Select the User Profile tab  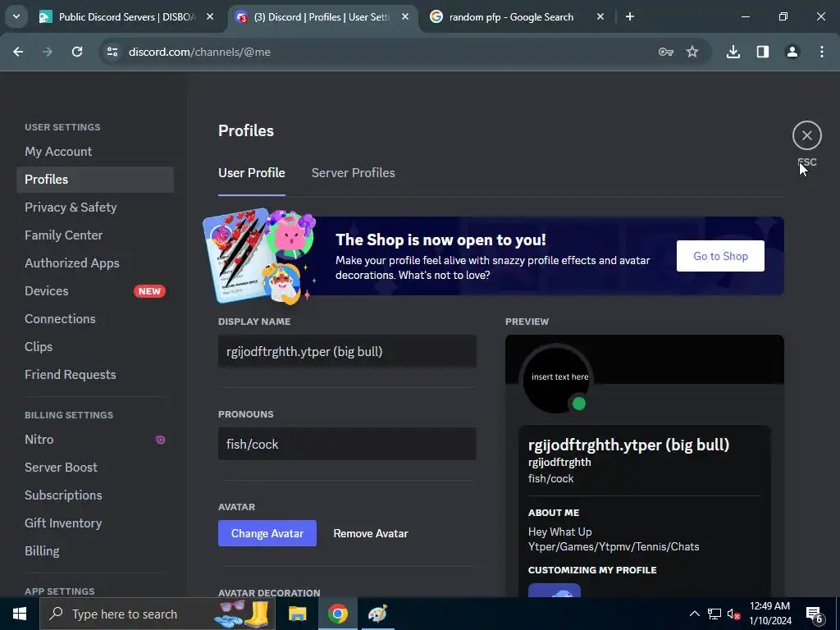pyautogui.click(x=251, y=173)
